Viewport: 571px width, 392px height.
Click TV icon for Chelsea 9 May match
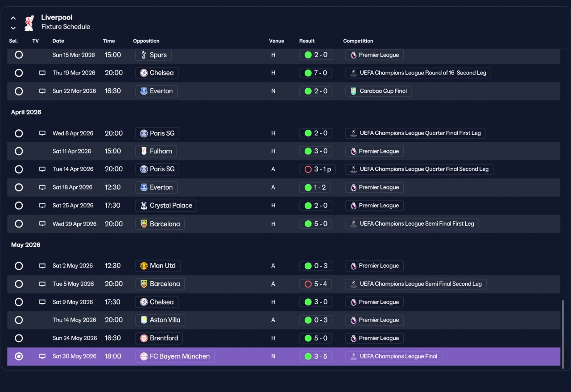42,302
